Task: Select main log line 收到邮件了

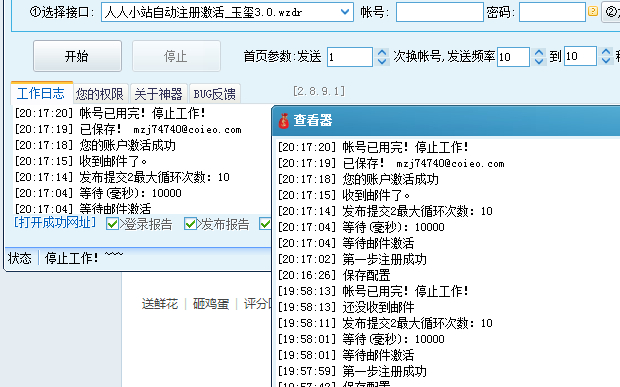Action: coord(81,161)
